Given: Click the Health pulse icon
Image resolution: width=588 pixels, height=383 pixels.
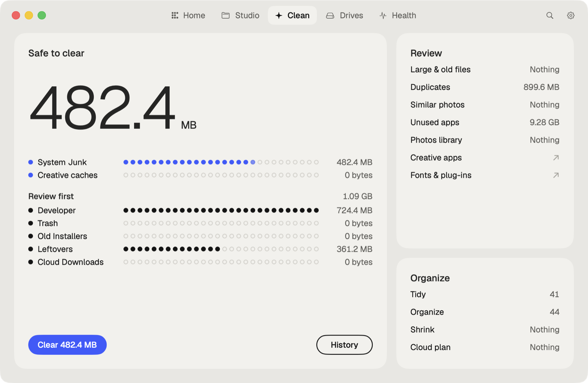Looking at the screenshot, I should [x=383, y=15].
